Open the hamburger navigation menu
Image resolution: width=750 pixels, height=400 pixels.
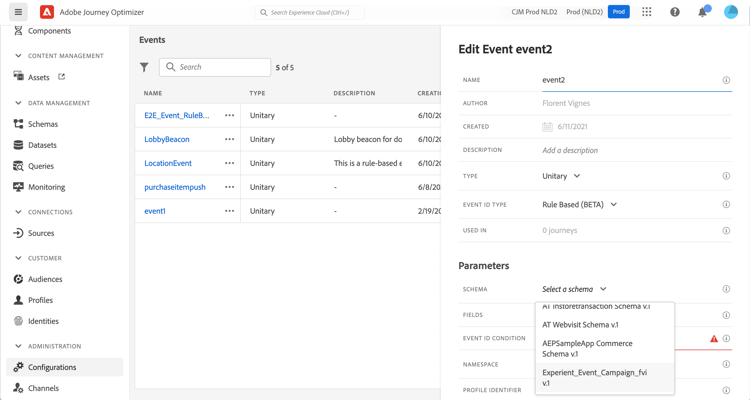tap(18, 12)
